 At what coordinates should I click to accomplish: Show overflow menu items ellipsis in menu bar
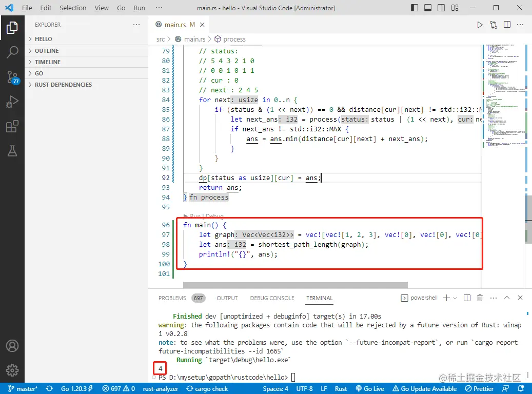[x=159, y=8]
